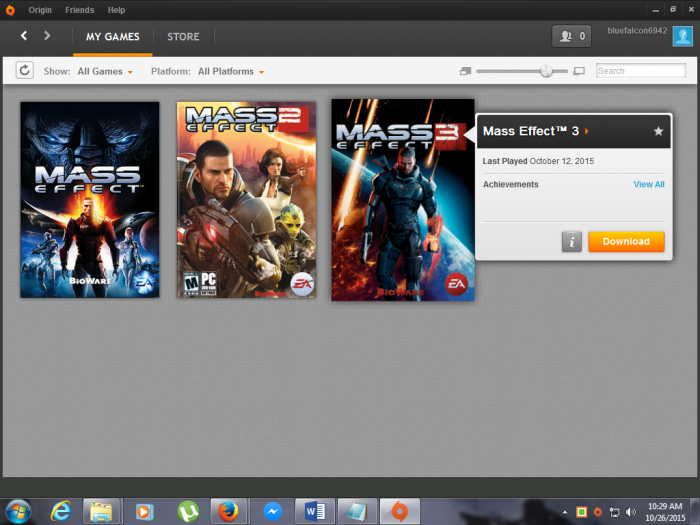Click the network tray icon

click(x=614, y=512)
